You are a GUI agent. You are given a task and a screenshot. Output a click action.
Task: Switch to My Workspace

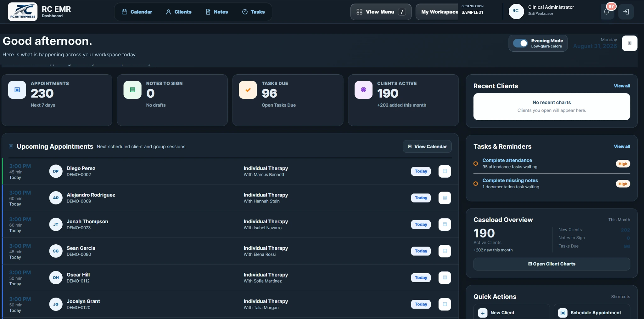pyautogui.click(x=437, y=12)
